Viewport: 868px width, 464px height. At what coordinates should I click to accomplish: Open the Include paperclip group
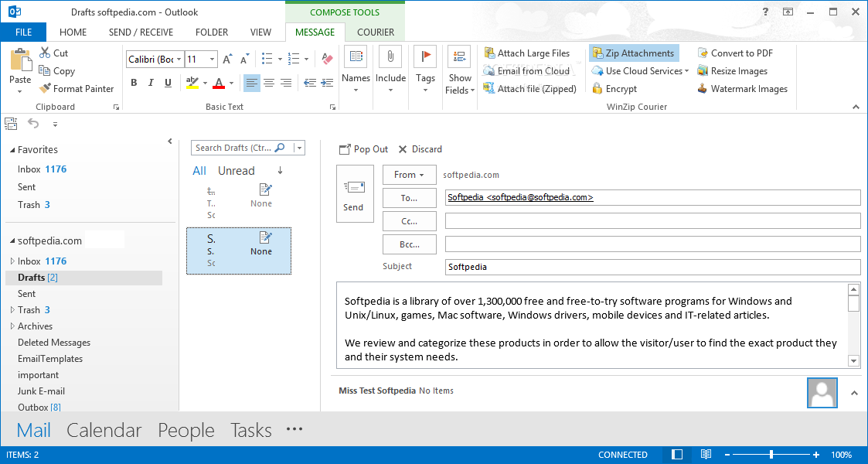(x=390, y=69)
